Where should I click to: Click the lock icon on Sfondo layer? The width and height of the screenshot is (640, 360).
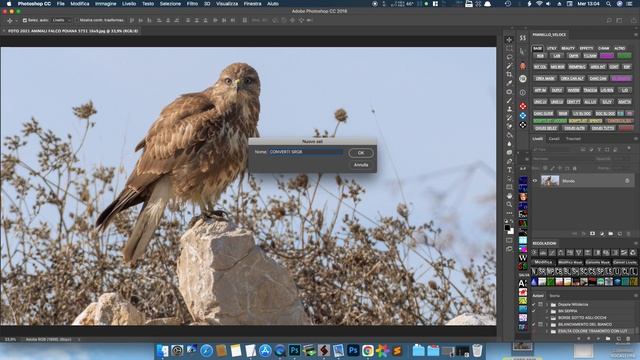coord(627,180)
